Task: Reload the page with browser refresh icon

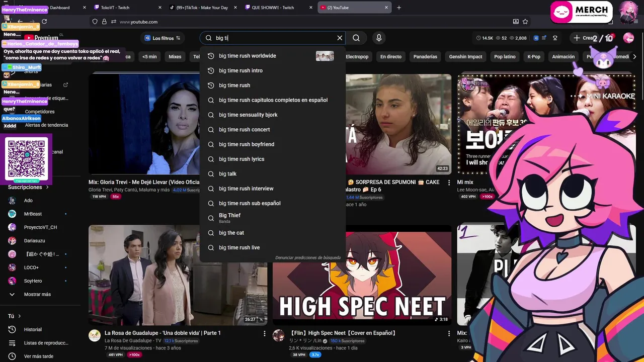Action: 44,22
